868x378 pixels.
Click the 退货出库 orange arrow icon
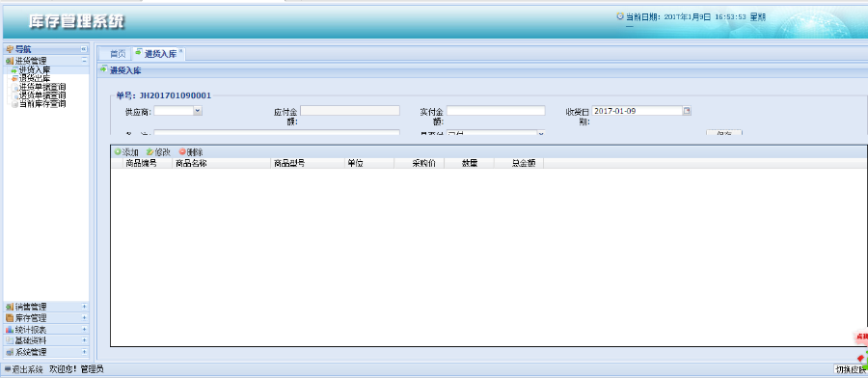(14, 78)
